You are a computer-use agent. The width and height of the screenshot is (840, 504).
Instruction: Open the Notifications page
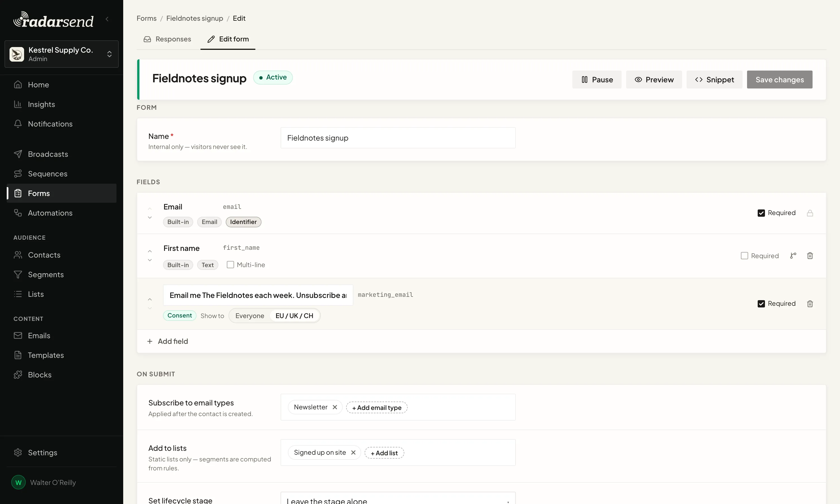point(61,124)
